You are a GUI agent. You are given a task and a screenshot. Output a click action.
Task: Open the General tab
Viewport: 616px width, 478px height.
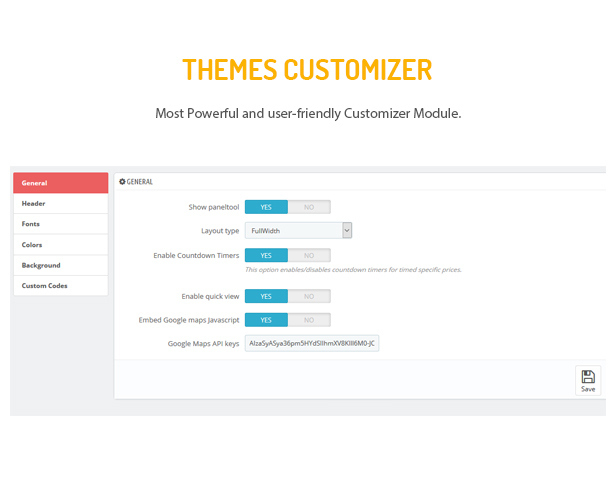61,183
